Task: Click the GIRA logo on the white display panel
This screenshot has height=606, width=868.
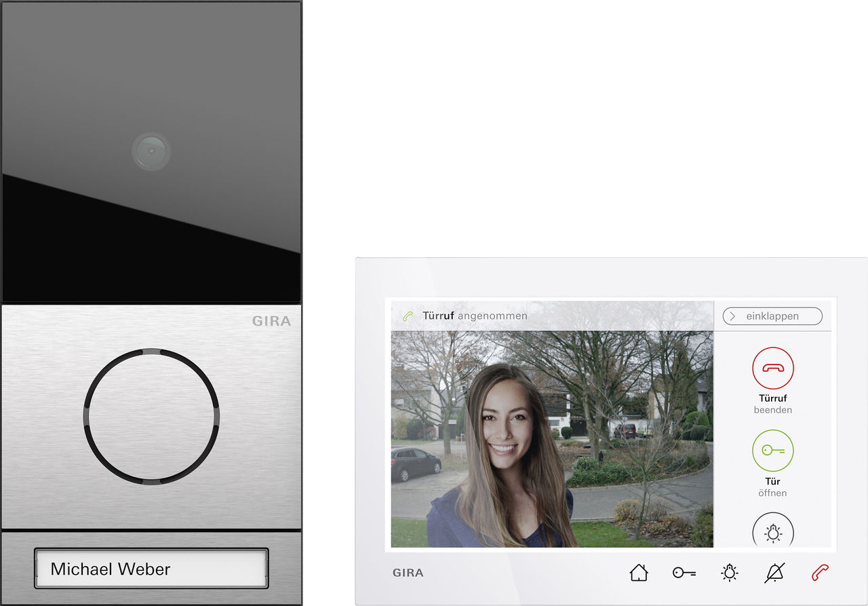Action: click(x=408, y=573)
